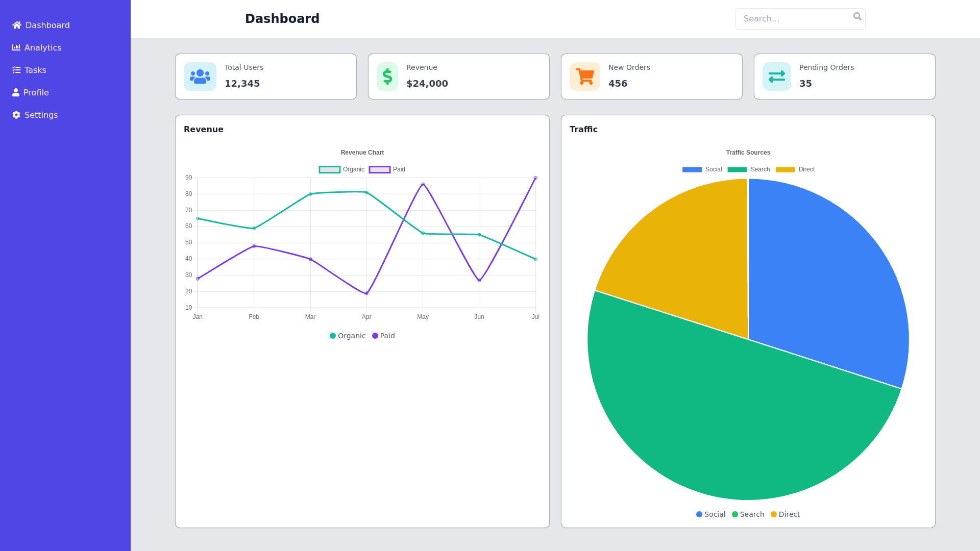Viewport: 980px width, 551px height.
Task: Click the Revenue dollar sign icon
Action: (387, 77)
